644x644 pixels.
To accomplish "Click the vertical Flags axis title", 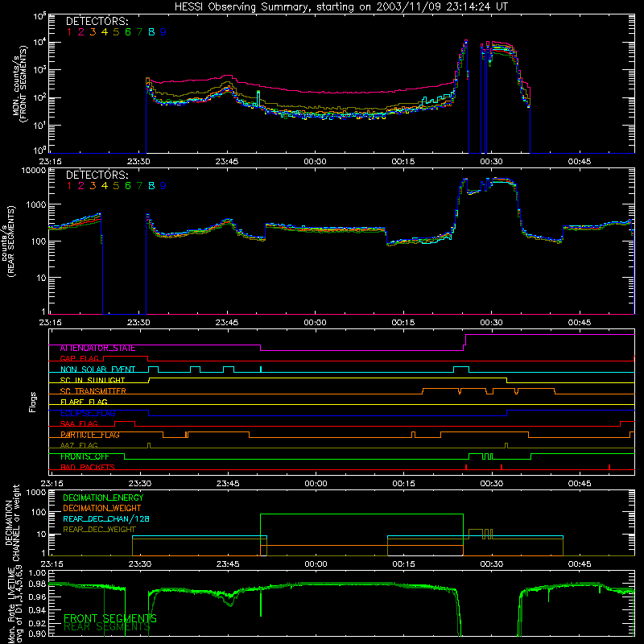I will click(33, 402).
